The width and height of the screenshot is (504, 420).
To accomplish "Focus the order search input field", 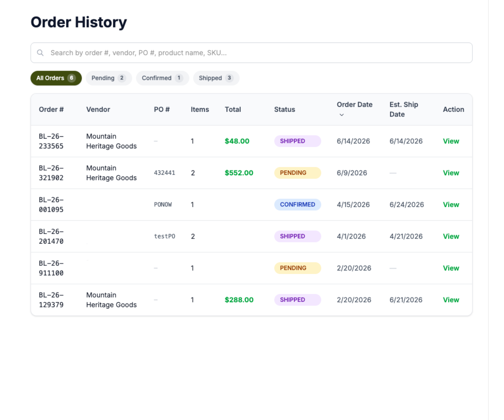I will pyautogui.click(x=251, y=53).
